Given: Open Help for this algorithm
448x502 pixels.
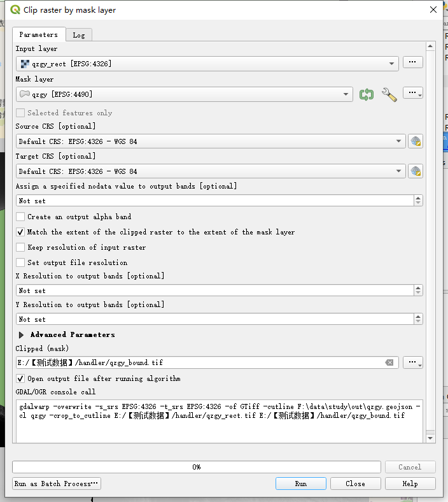Looking at the screenshot, I should pos(410,484).
